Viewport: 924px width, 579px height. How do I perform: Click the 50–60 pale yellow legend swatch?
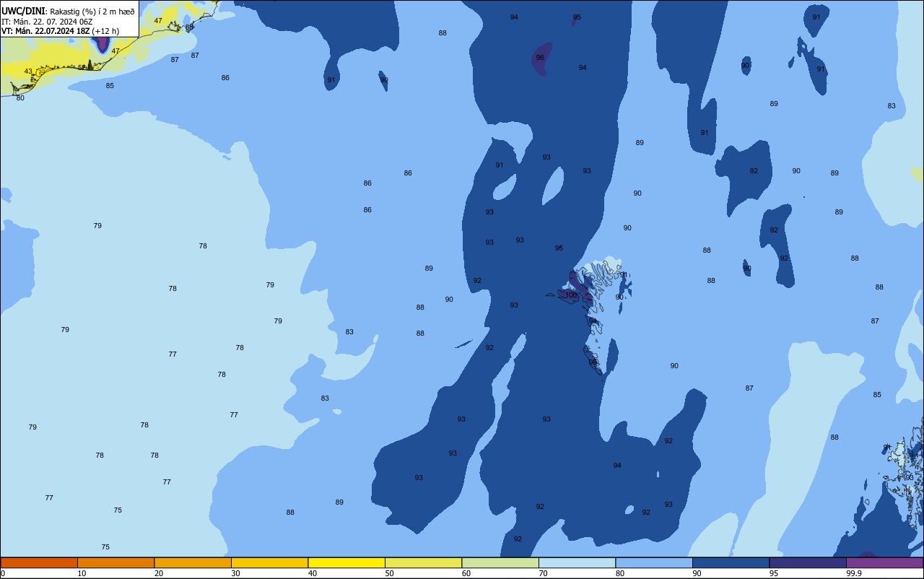423,562
